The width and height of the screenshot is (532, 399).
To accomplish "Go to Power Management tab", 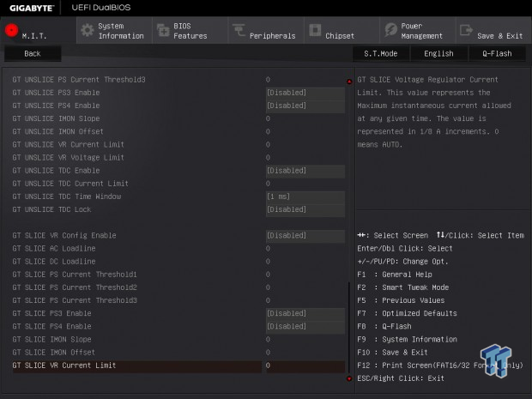I will point(418,31).
